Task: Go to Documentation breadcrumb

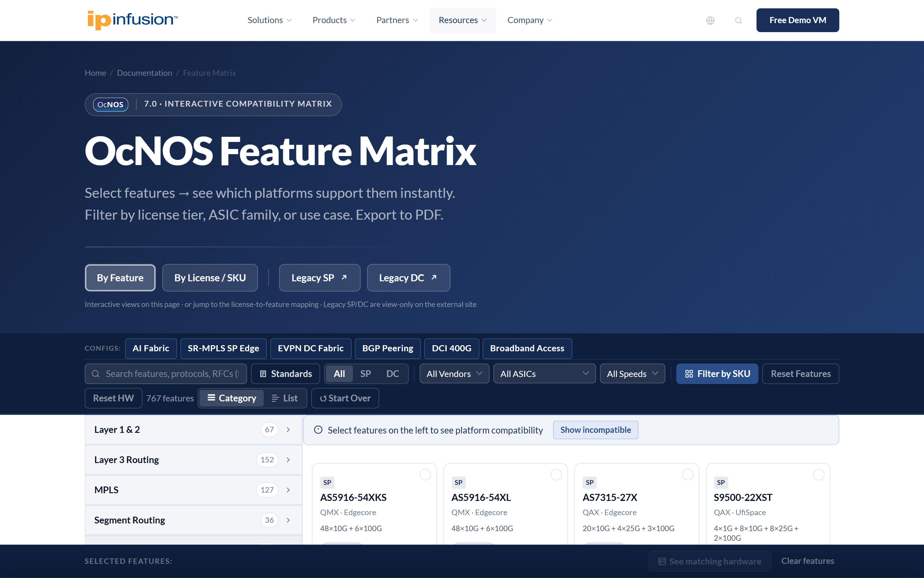Action: click(144, 73)
